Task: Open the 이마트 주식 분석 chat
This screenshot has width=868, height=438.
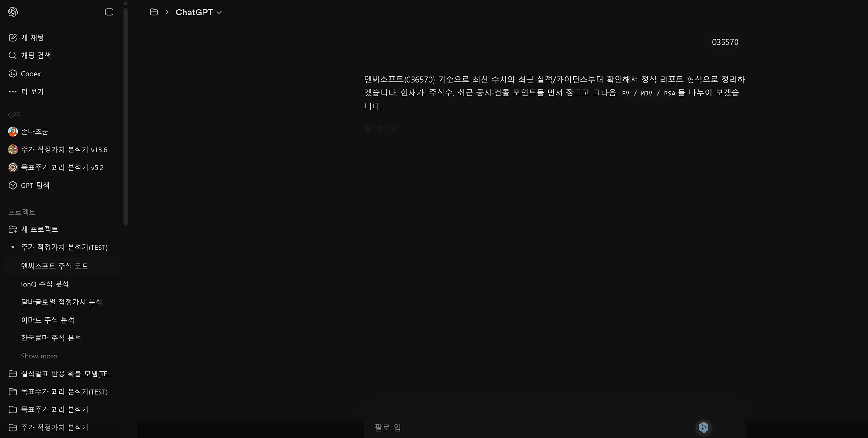Action: [x=61, y=320]
